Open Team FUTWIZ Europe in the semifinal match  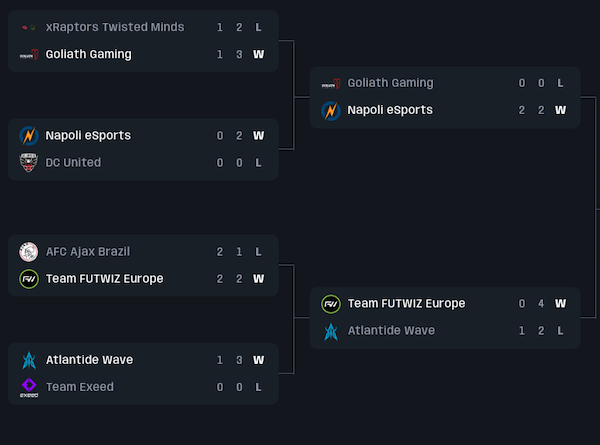pos(407,303)
